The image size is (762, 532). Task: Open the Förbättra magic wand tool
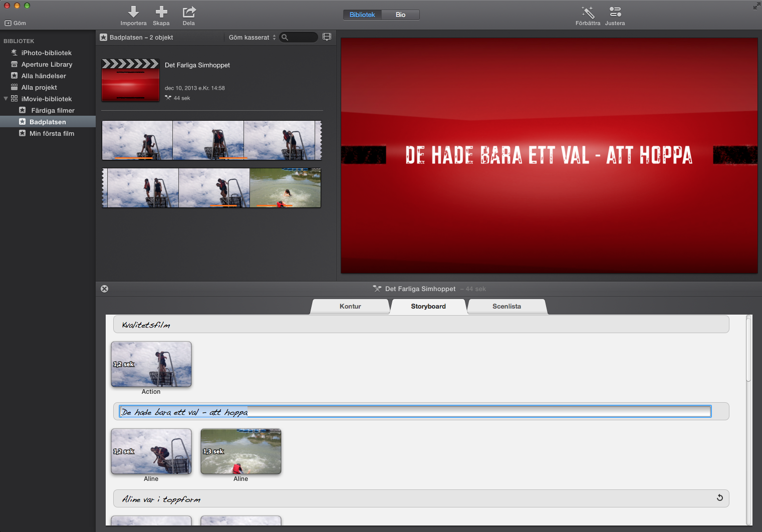coord(588,12)
